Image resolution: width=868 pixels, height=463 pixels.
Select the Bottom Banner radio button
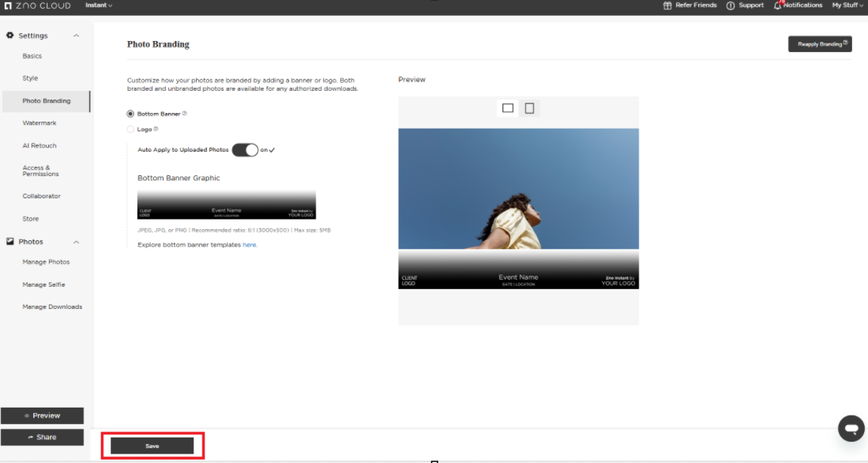[130, 114]
